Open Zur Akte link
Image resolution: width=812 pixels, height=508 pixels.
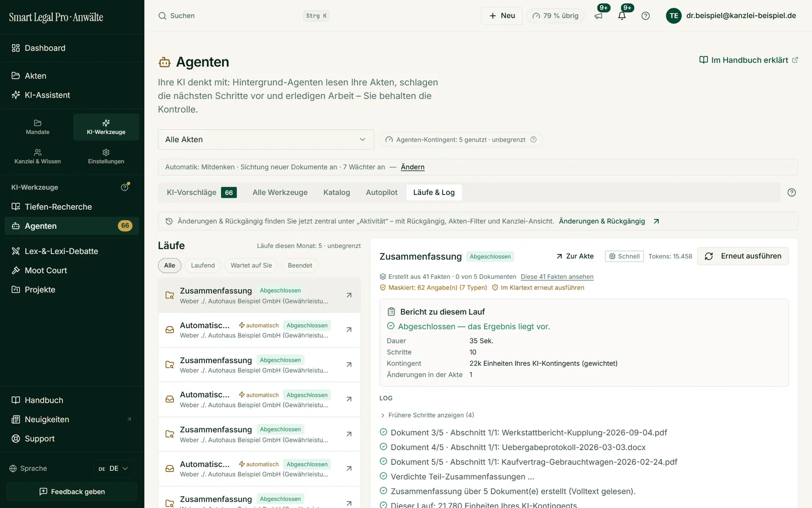pos(575,257)
